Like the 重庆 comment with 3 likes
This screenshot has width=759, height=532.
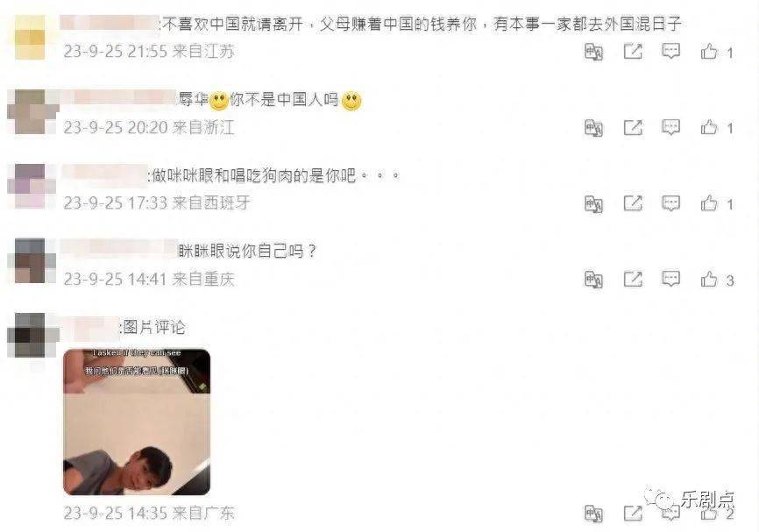coord(709,279)
